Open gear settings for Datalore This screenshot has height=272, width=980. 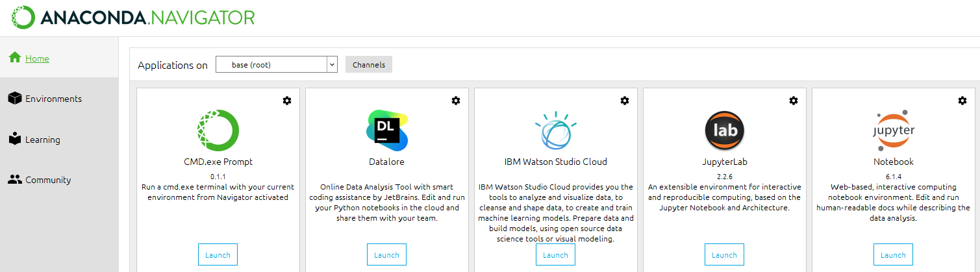pos(456,101)
